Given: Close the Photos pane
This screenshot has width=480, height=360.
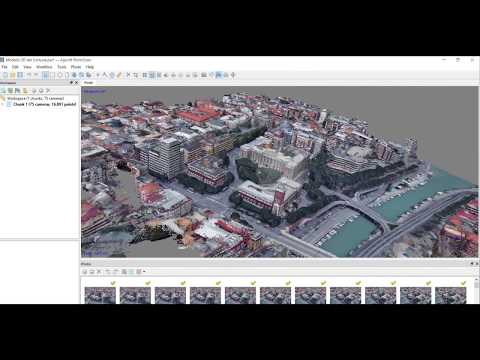Looking at the screenshot, I should pyautogui.click(x=477, y=264).
